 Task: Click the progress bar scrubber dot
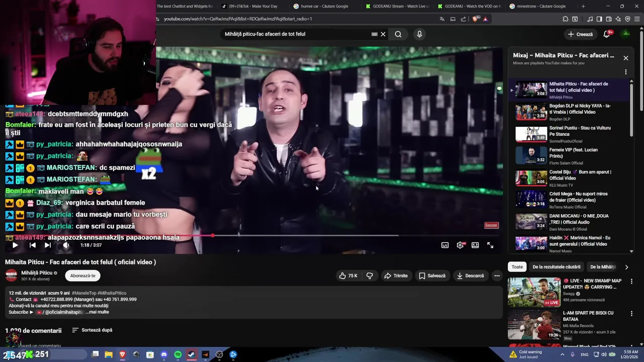click(212, 235)
